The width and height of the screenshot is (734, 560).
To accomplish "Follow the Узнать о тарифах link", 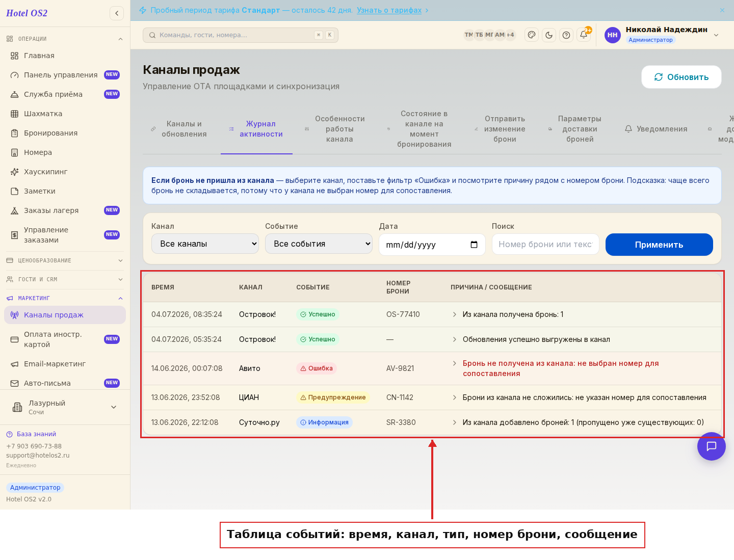I will [x=389, y=10].
